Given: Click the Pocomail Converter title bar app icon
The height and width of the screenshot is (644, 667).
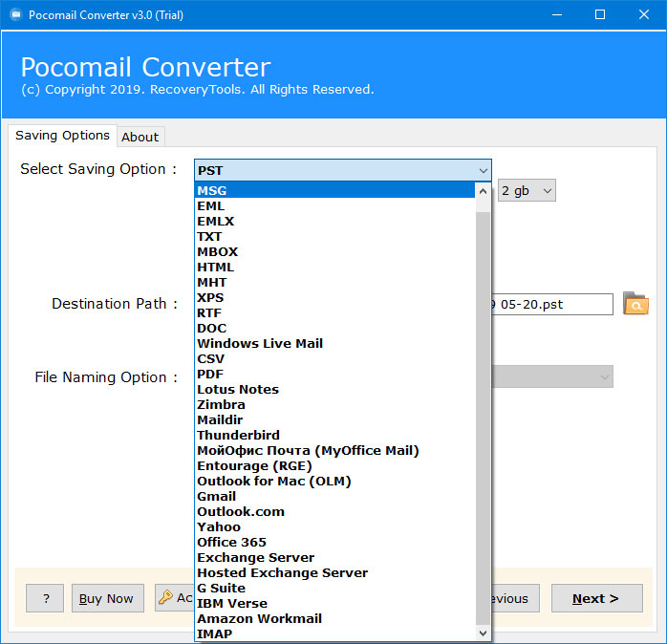Looking at the screenshot, I should (x=16, y=15).
